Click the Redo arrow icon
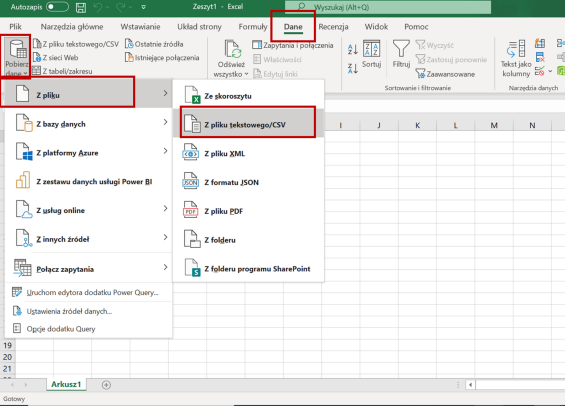This screenshot has width=565, height=406. [x=121, y=7]
